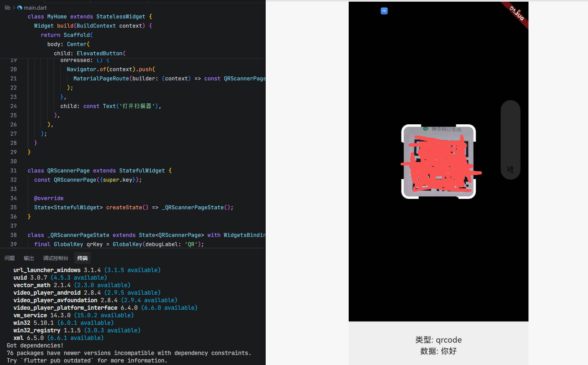Click line number 38 in the gutter
This screenshot has width=588, height=365.
[13, 235]
